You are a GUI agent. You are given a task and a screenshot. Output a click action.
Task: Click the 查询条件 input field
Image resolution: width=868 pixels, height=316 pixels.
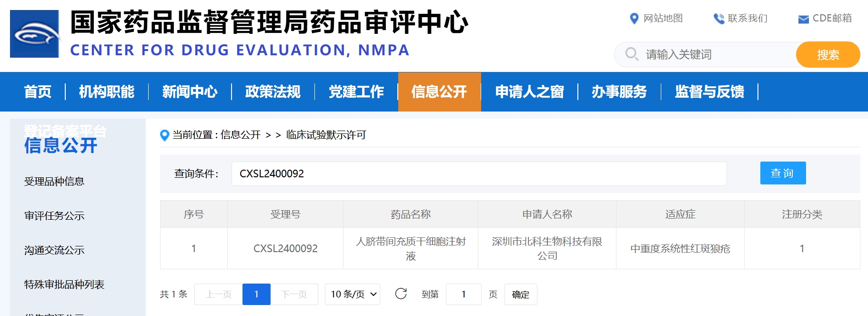[x=478, y=173]
